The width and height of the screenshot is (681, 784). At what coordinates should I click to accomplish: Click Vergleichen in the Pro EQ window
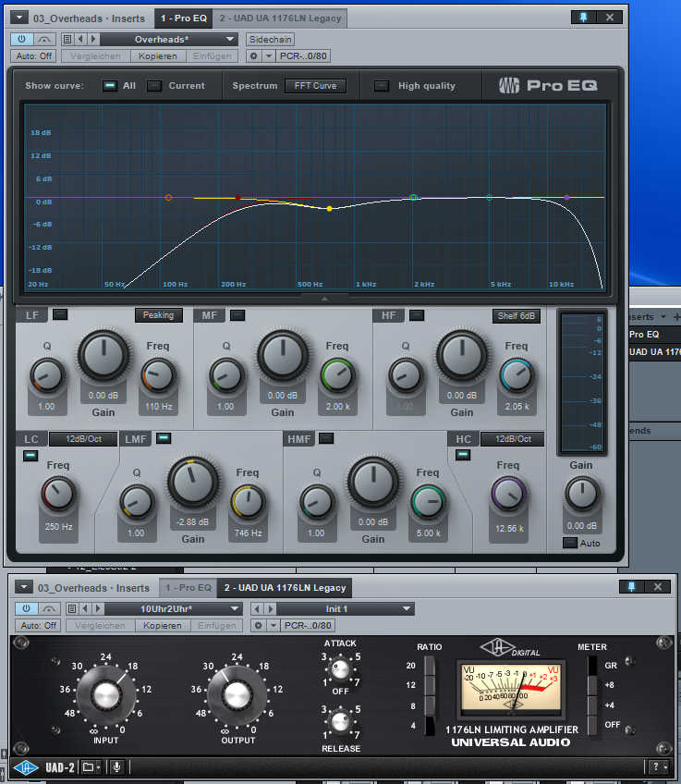[96, 56]
